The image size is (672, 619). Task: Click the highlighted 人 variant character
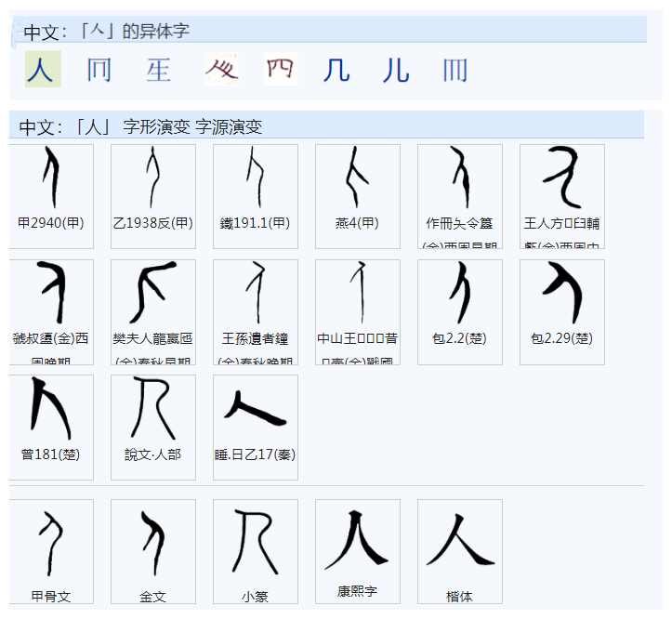click(x=40, y=71)
